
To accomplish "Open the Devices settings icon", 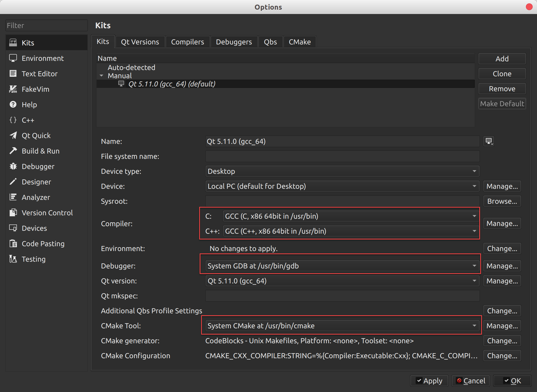I will click(x=13, y=228).
